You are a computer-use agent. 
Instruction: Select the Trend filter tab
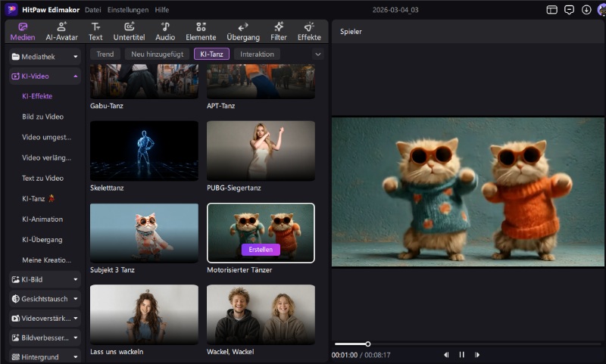[x=105, y=54]
